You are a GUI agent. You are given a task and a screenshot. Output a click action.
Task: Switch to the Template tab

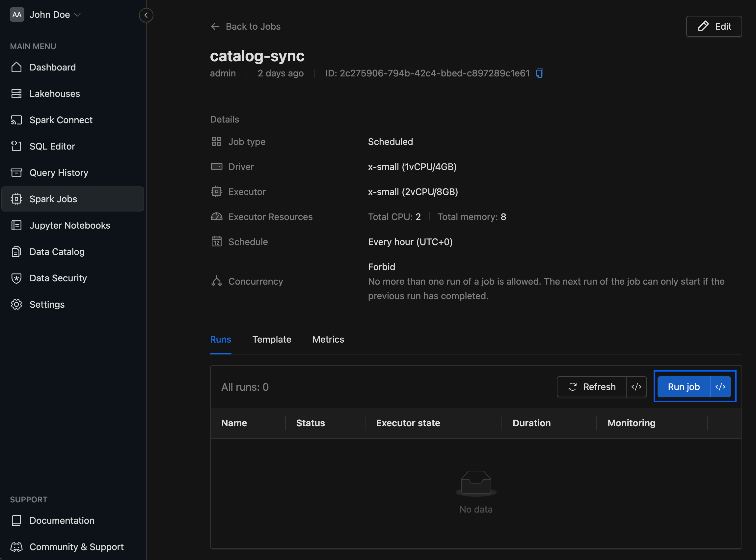pyautogui.click(x=272, y=339)
